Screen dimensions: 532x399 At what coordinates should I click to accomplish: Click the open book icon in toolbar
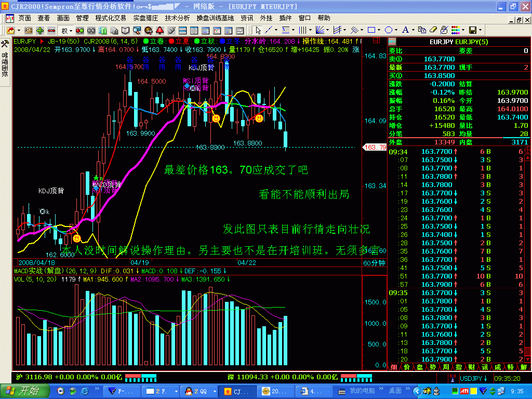[x=126, y=31]
